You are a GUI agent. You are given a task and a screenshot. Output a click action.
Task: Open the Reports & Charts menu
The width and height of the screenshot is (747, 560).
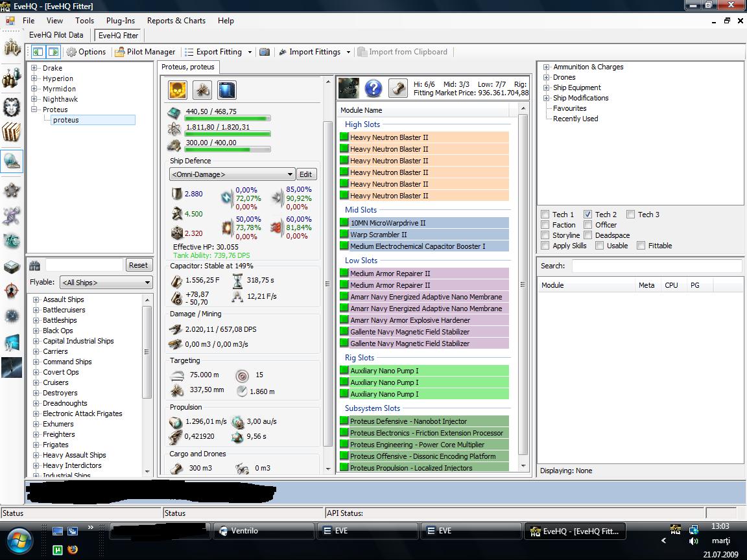(176, 21)
